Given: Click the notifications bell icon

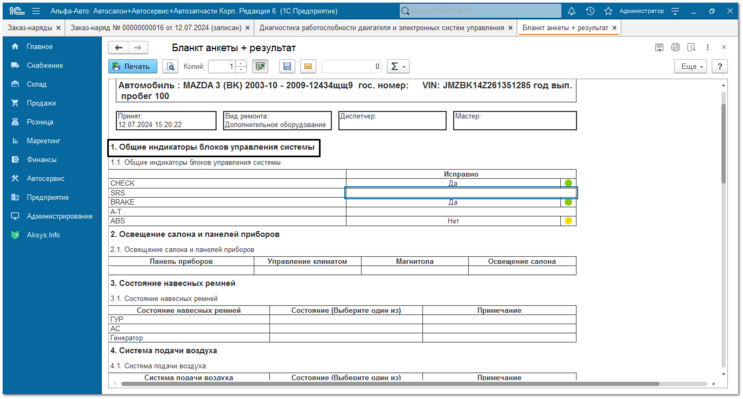Looking at the screenshot, I should click(571, 11).
